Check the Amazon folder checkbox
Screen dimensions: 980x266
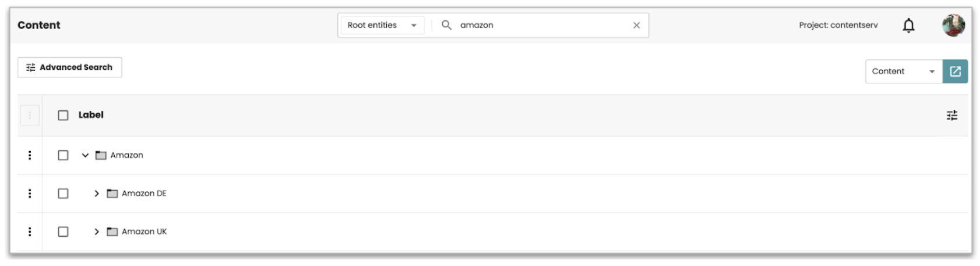tap(63, 155)
